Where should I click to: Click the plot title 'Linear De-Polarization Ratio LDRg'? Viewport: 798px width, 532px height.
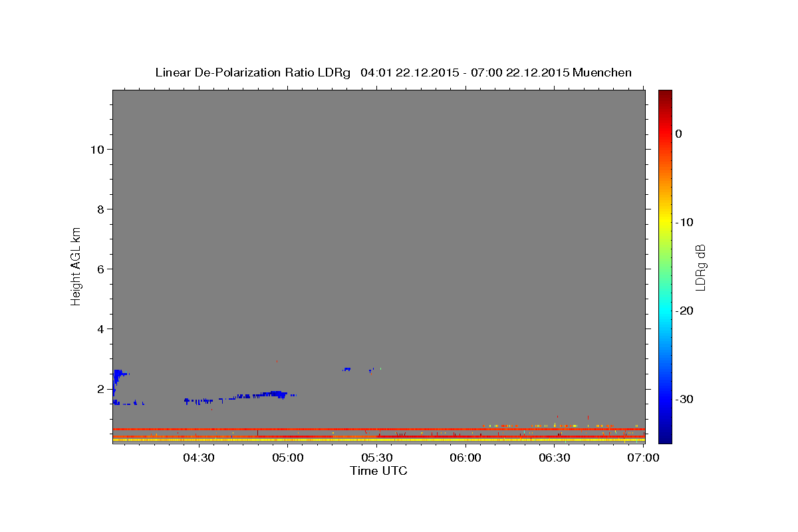[252, 72]
